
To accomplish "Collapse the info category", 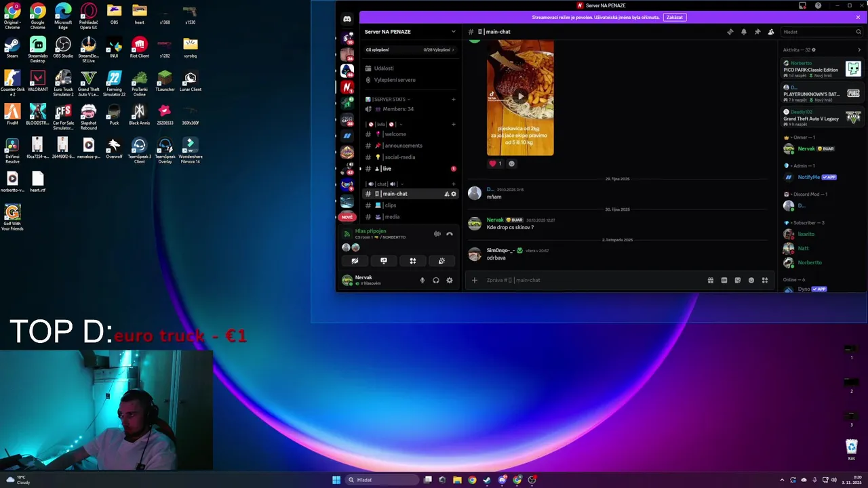I will coord(384,125).
